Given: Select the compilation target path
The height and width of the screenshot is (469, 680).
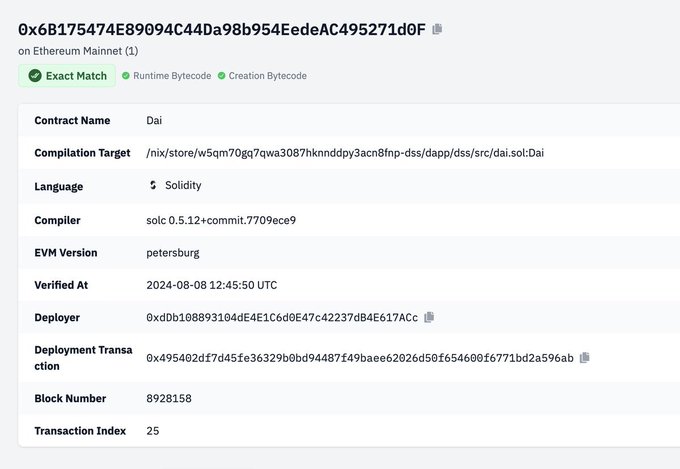Looking at the screenshot, I should (x=345, y=153).
